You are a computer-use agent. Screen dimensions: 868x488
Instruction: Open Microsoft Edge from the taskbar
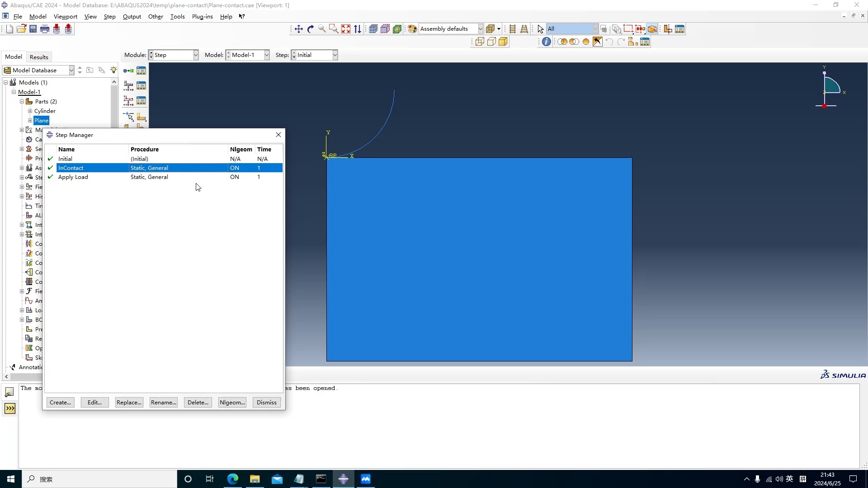pos(233,479)
